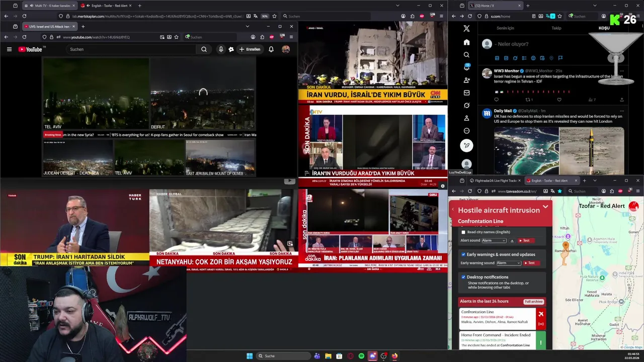This screenshot has height=362, width=644.
Task: Open Daily Mail profile name link
Action: pyautogui.click(x=503, y=111)
